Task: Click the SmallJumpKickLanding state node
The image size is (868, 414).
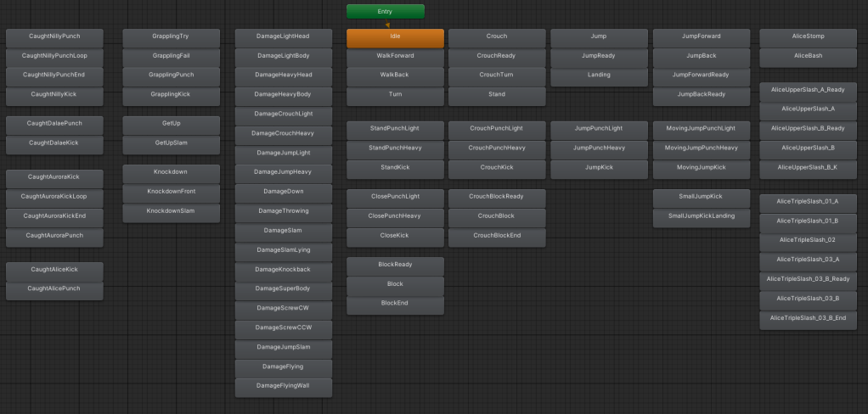Action: pyautogui.click(x=701, y=216)
